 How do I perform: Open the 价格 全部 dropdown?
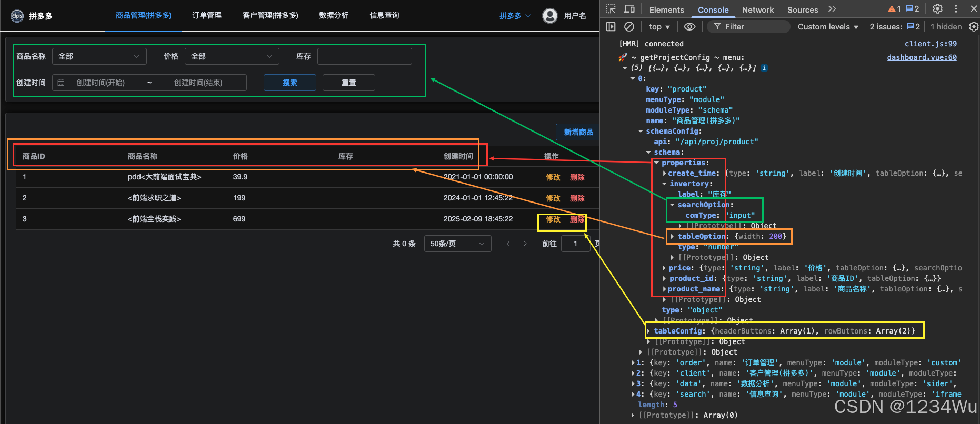click(232, 56)
